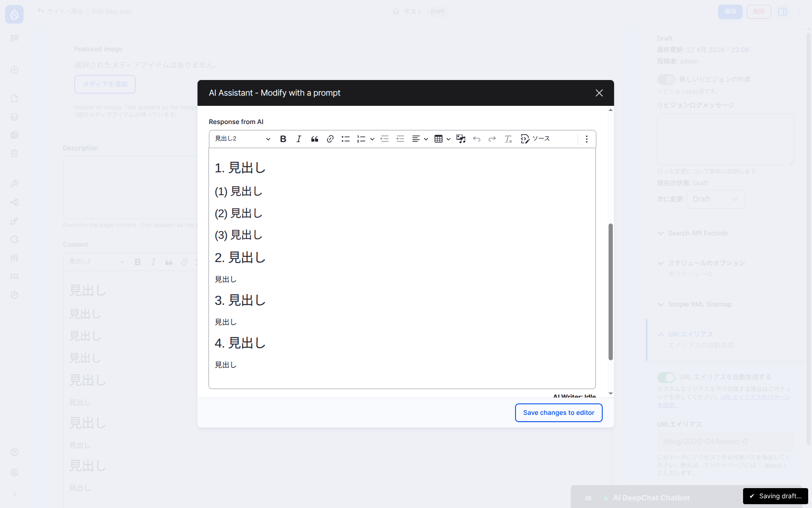Edit the URLエイリアス input field
Viewport: 812px width, 508px height.
click(725, 441)
